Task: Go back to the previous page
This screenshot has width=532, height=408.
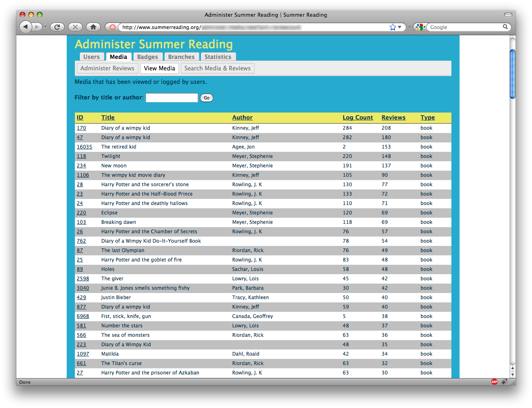Action: [25, 27]
